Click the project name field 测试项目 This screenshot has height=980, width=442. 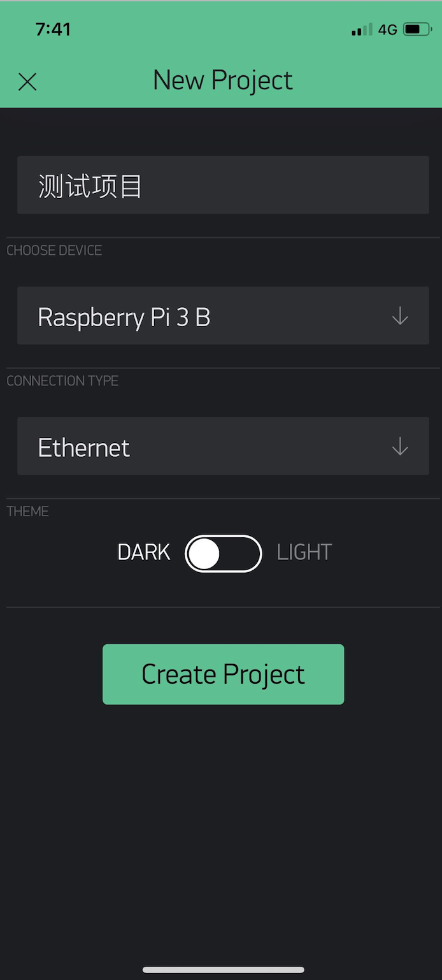[223, 185]
